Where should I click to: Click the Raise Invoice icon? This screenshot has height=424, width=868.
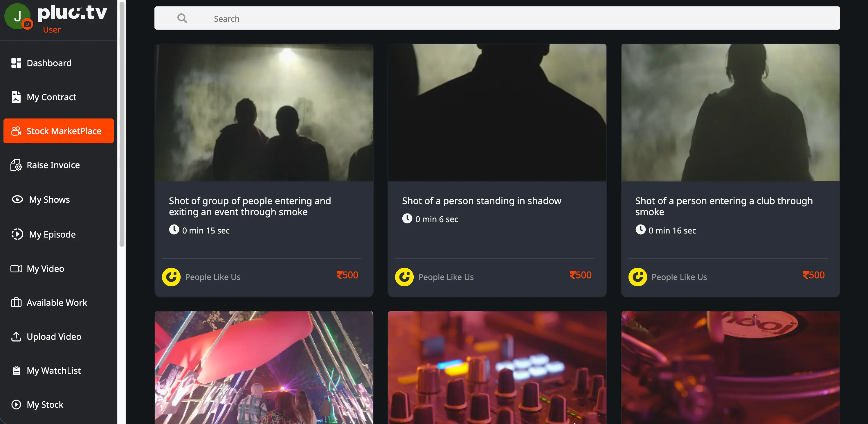click(x=16, y=165)
